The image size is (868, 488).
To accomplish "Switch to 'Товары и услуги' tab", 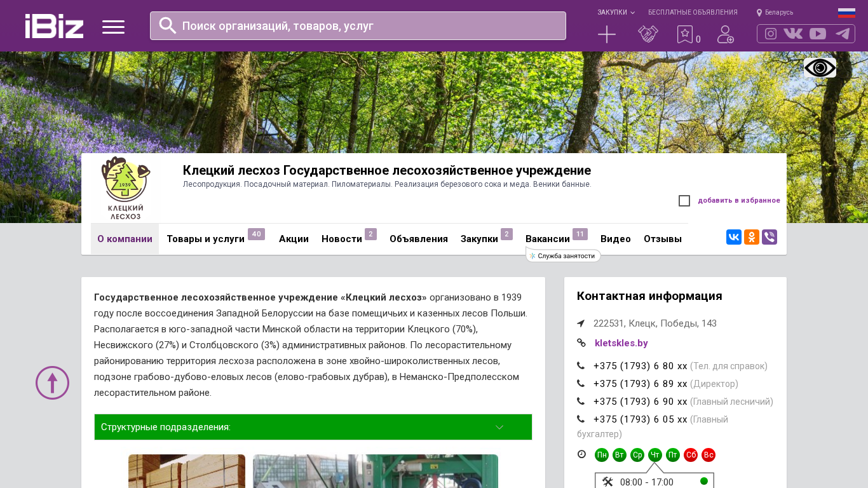I will tap(206, 239).
